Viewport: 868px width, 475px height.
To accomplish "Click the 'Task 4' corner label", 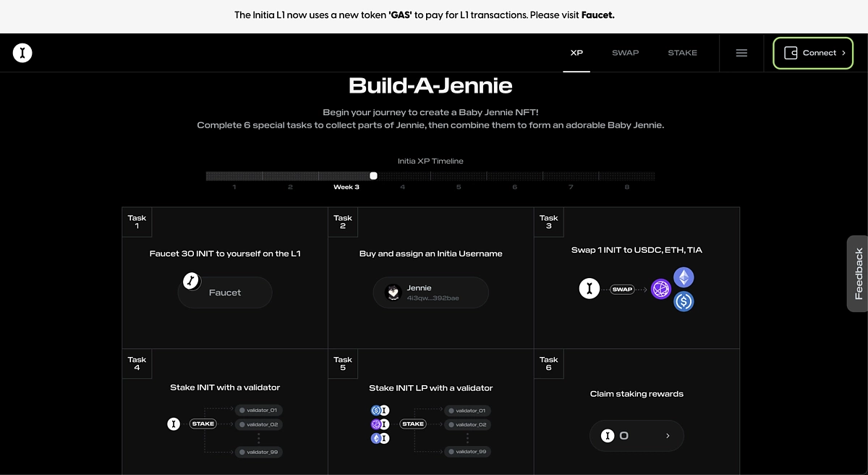I will point(137,363).
